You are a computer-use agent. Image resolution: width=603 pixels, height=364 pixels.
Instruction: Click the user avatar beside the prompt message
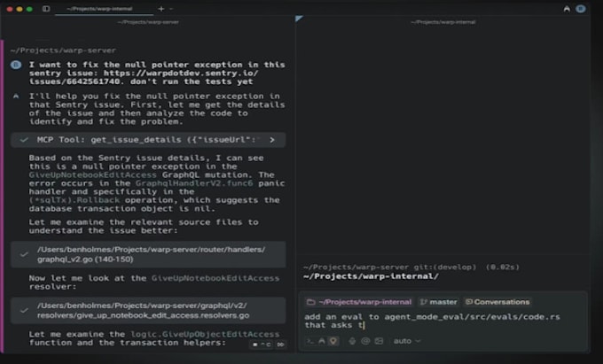coord(16,65)
